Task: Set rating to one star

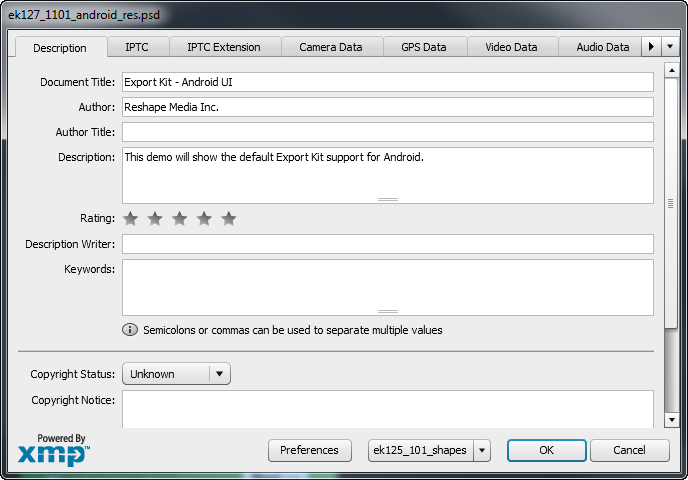Action: point(130,219)
